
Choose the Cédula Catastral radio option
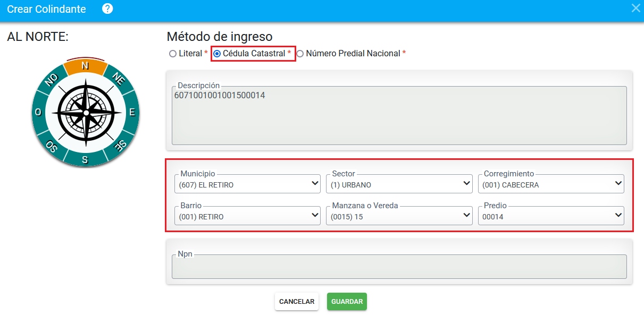tap(217, 54)
